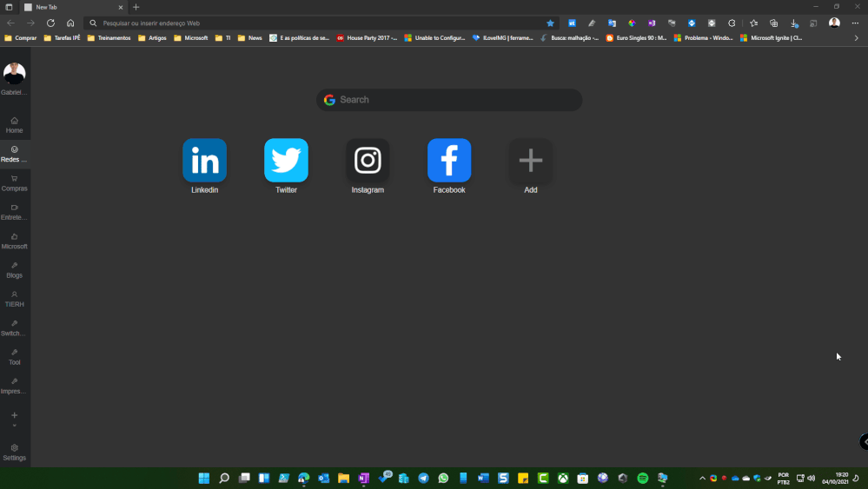Open Microsoft Ignite bookmark
This screenshot has width=868, height=489.
772,38
